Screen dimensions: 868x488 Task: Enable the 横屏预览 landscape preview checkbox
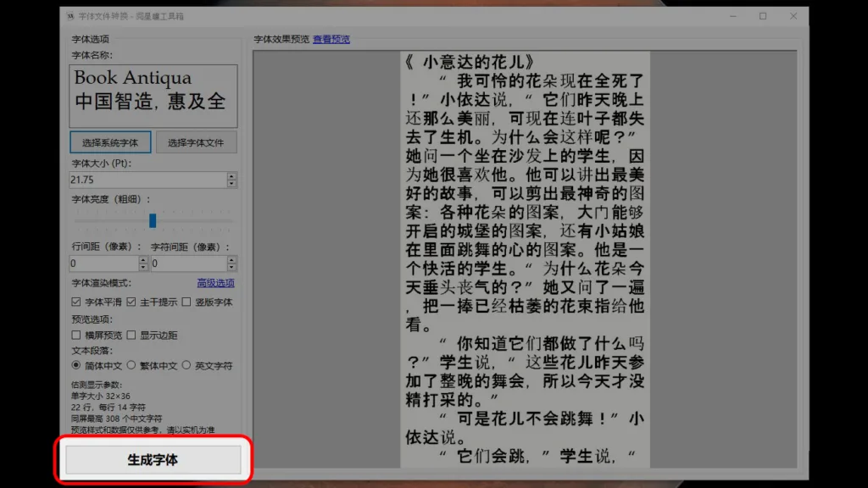click(x=75, y=334)
